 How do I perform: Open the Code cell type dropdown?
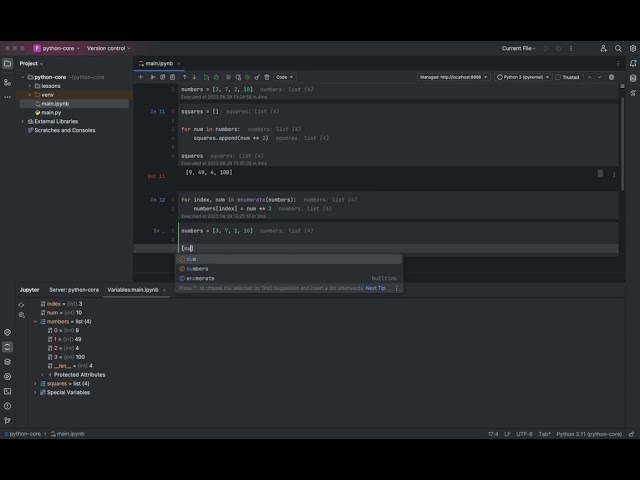(x=284, y=77)
